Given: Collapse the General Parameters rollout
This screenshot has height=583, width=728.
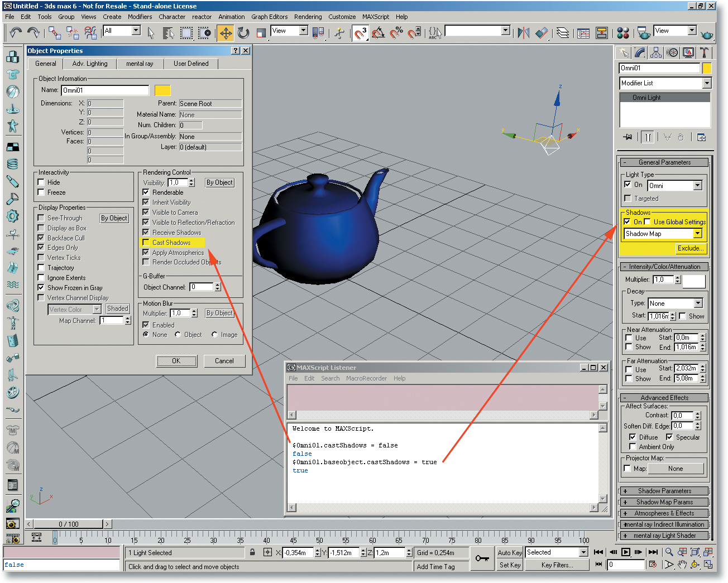Looking at the screenshot, I should coord(664,162).
